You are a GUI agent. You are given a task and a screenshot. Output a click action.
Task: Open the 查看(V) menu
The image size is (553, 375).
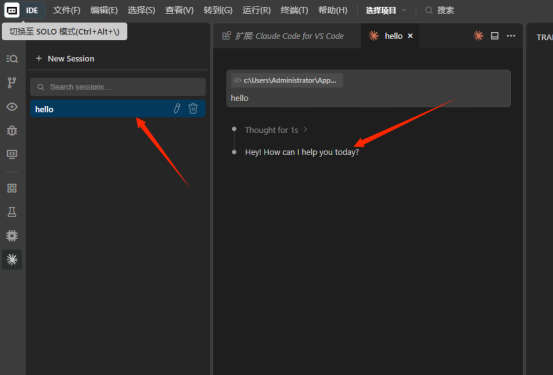tap(180, 10)
